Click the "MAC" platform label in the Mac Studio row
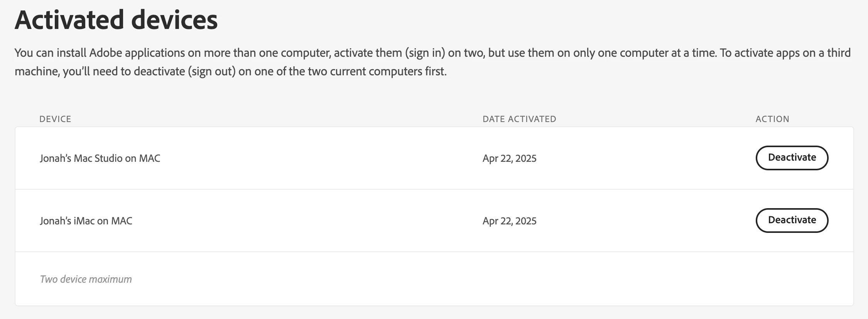868x319 pixels. tap(150, 158)
